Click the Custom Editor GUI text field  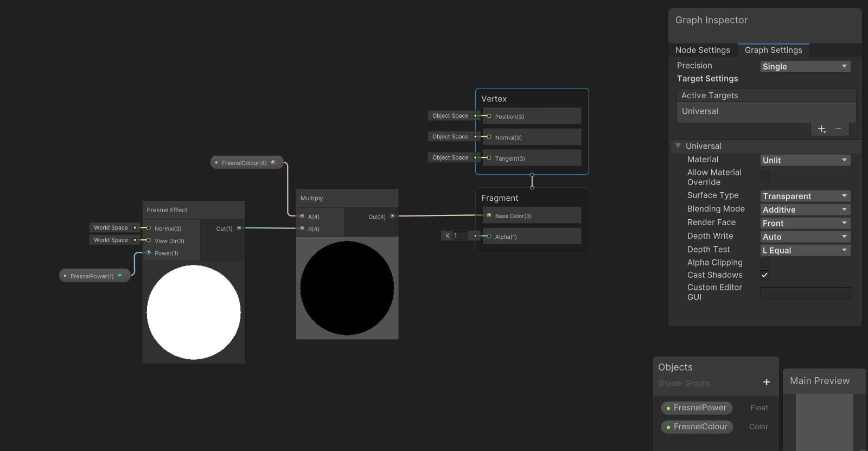tap(805, 293)
